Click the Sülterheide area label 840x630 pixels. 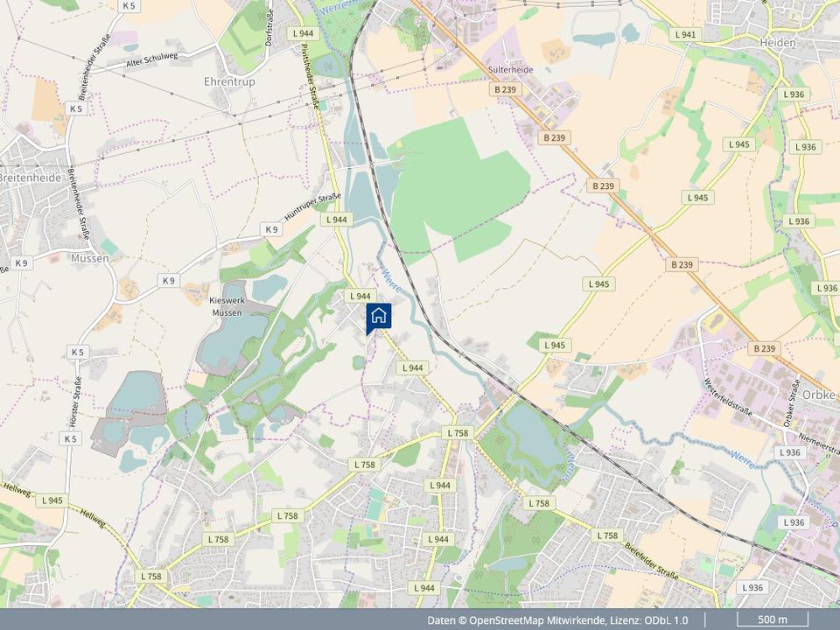point(510,70)
